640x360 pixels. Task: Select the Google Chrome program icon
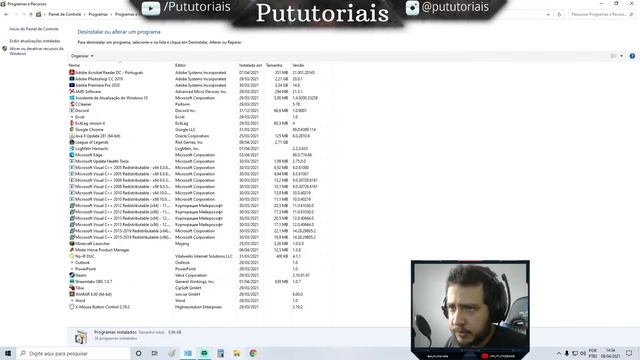pyautogui.click(x=72, y=129)
